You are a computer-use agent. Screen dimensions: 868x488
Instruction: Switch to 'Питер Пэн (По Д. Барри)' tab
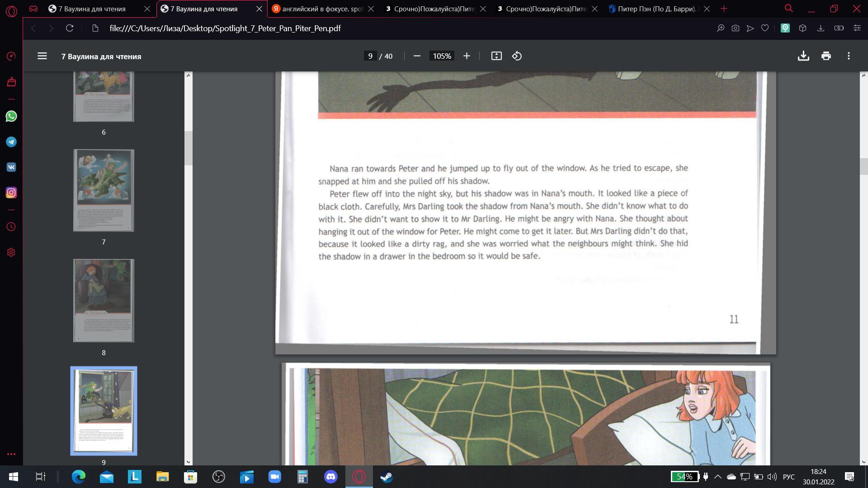[658, 9]
